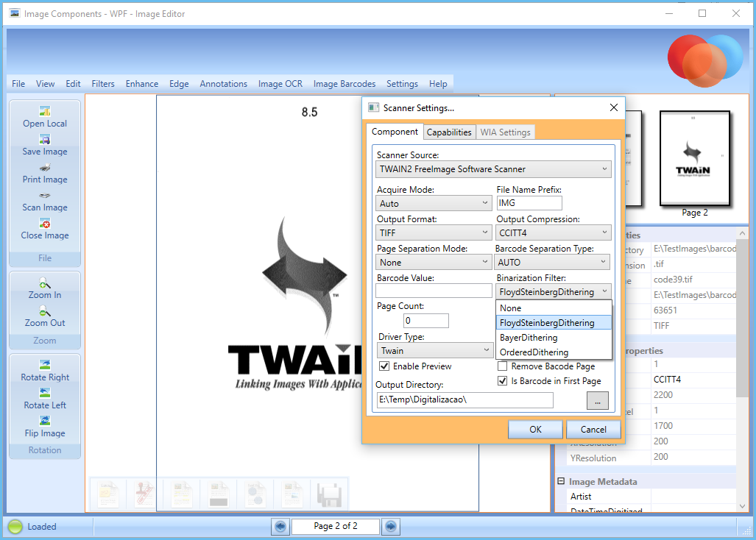The image size is (756, 540).
Task: Open Output Compression CCITT4 dropdown
Action: [553, 232]
